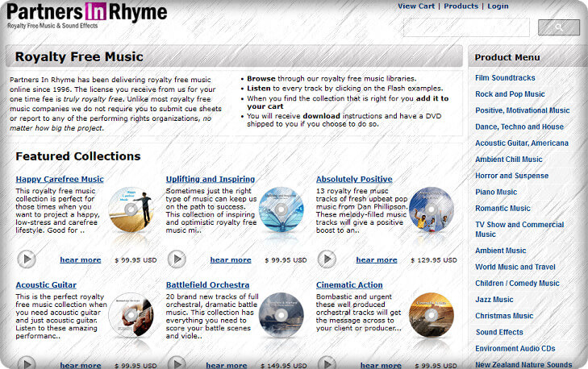
Task: Open the View Cart link
Action: [x=415, y=6]
